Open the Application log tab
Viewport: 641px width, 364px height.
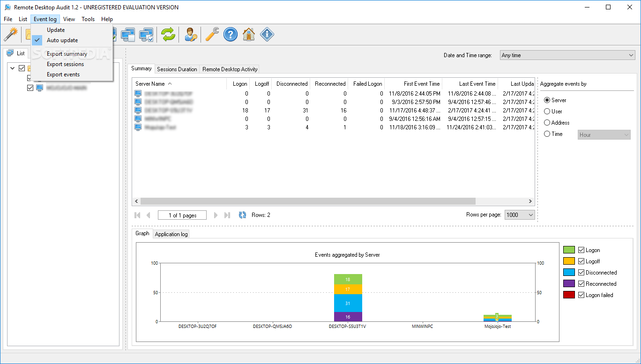(171, 233)
